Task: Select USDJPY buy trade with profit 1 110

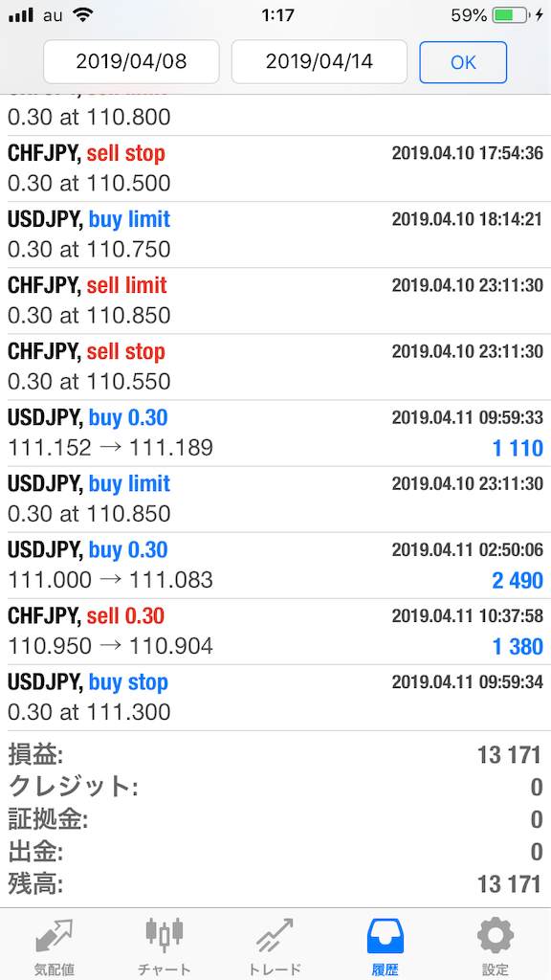Action: (x=275, y=434)
